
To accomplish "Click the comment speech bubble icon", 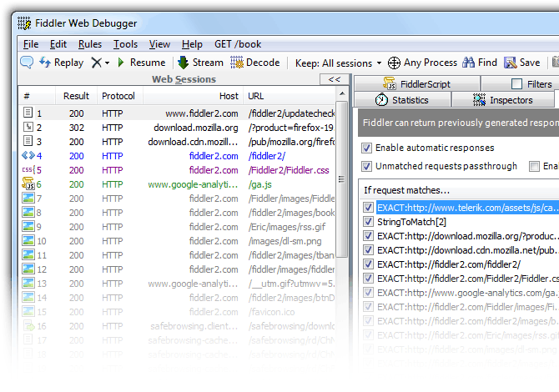I will (27, 62).
